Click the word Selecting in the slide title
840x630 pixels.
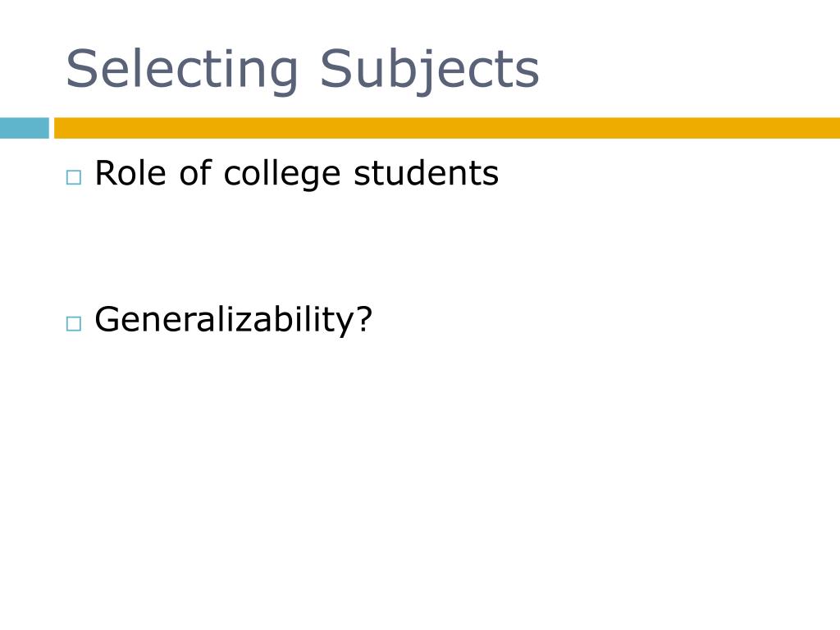tap(182, 71)
